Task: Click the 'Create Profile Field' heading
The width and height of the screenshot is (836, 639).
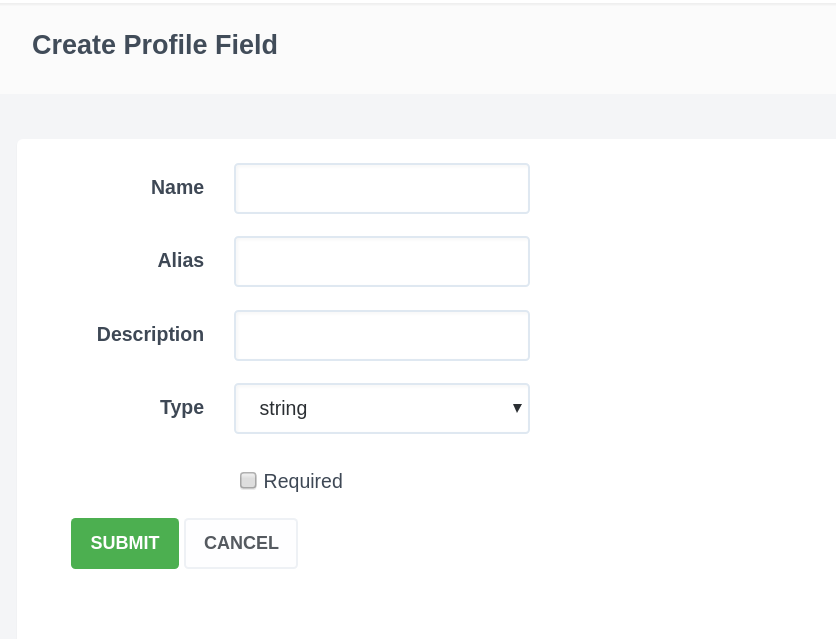Action: tap(155, 45)
